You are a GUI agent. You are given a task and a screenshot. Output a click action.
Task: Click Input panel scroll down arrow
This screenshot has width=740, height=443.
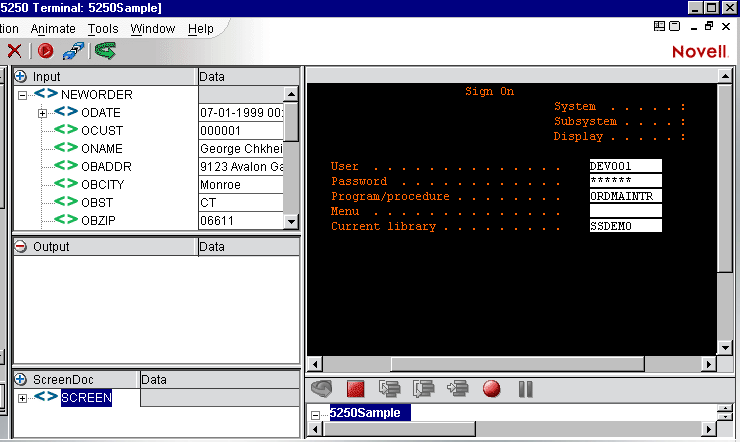point(291,221)
